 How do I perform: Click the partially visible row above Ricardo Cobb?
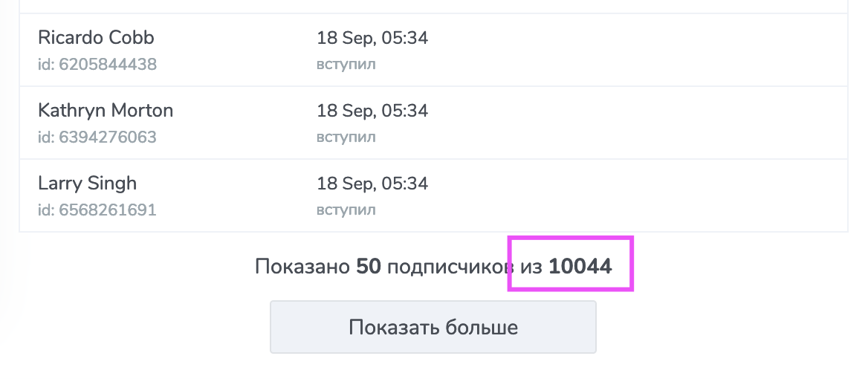[x=433, y=6]
